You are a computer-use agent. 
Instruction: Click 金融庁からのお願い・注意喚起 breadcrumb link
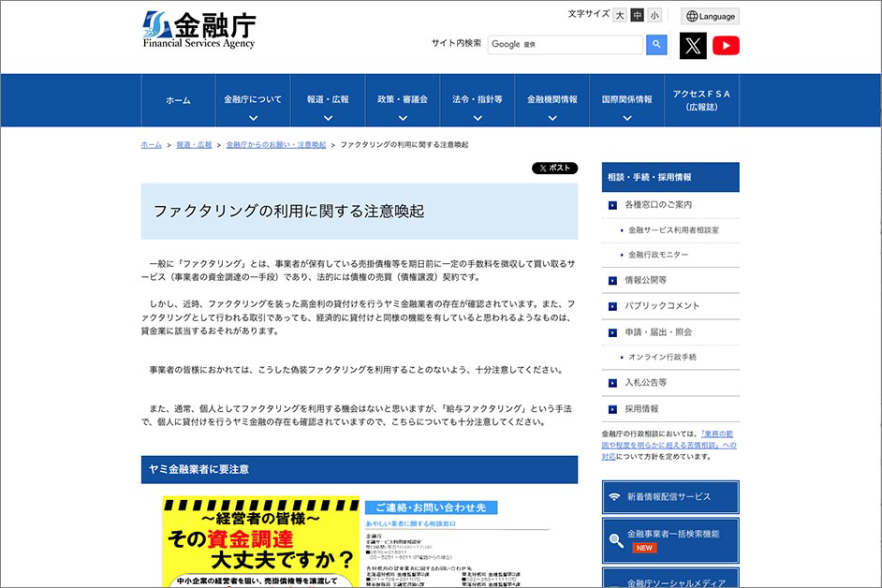276,145
